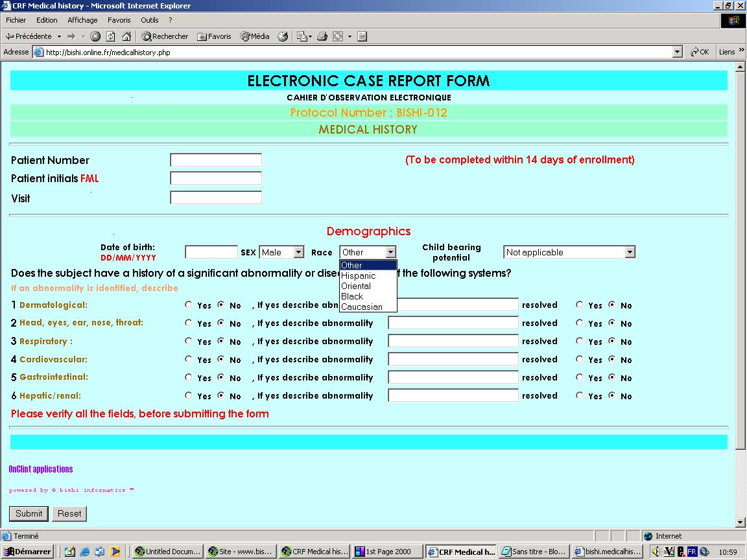Viewport: 747px width, 560px height.
Task: Open the Outils menu
Action: (x=150, y=20)
